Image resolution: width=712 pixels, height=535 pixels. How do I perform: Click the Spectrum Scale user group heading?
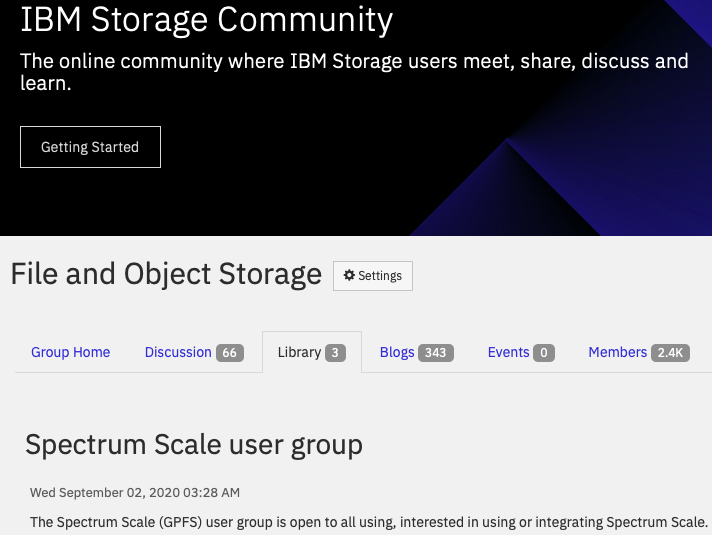click(194, 445)
